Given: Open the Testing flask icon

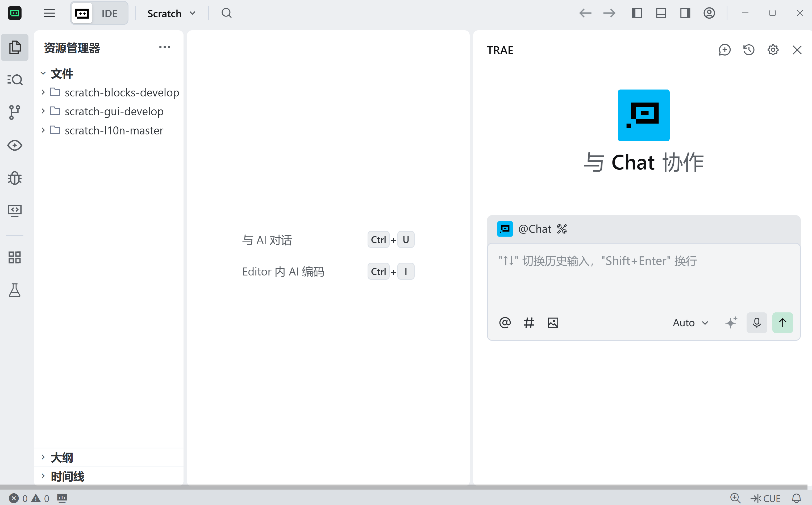Looking at the screenshot, I should point(14,290).
